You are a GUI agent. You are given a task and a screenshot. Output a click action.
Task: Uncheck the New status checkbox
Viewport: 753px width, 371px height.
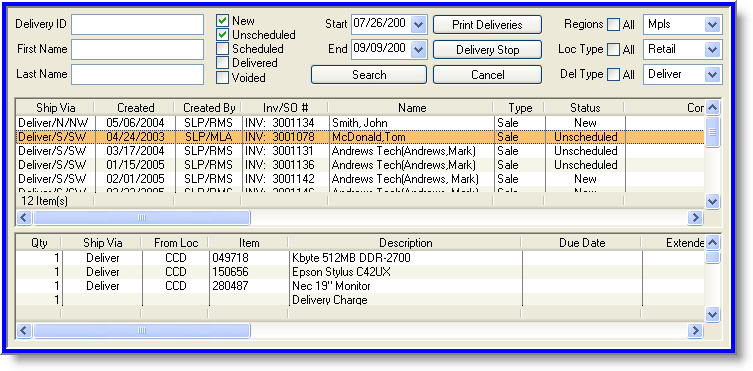[222, 21]
